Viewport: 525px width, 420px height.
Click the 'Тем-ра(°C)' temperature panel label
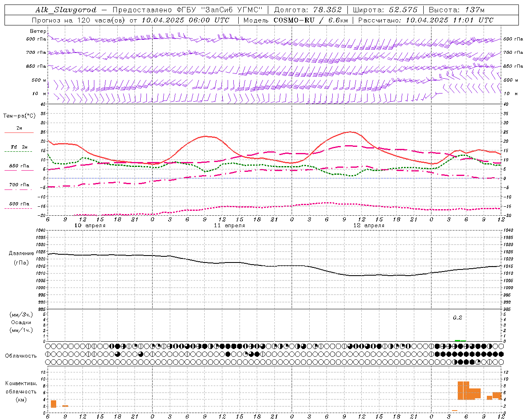click(19, 116)
